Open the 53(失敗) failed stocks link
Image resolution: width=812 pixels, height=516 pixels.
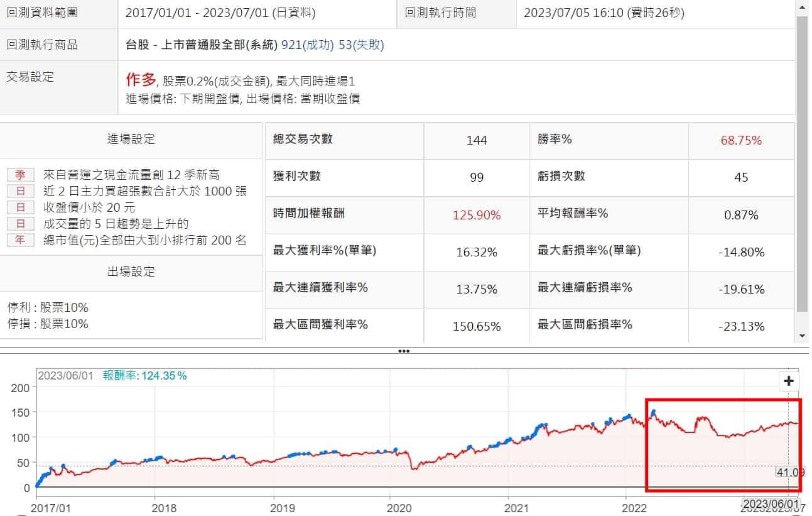click(361, 45)
